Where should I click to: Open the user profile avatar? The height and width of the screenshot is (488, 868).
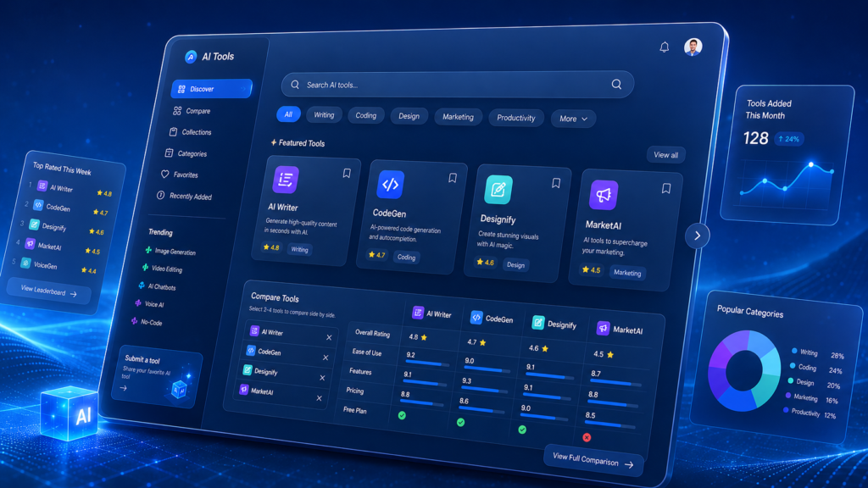693,47
